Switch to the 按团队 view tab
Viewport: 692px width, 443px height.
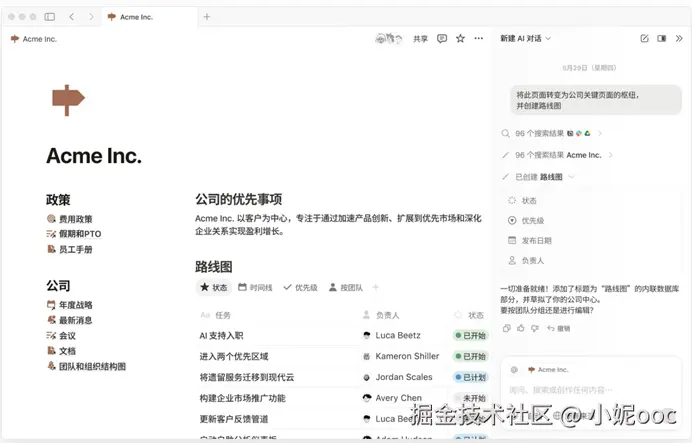(346, 287)
